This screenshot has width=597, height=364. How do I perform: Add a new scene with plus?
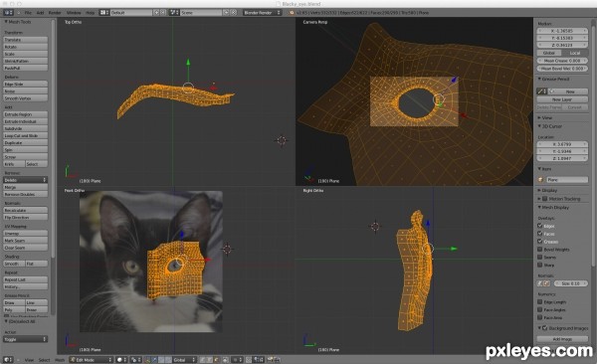point(226,13)
